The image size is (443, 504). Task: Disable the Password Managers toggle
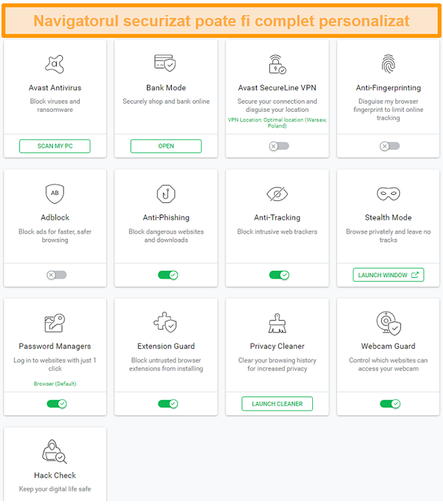pos(57,404)
